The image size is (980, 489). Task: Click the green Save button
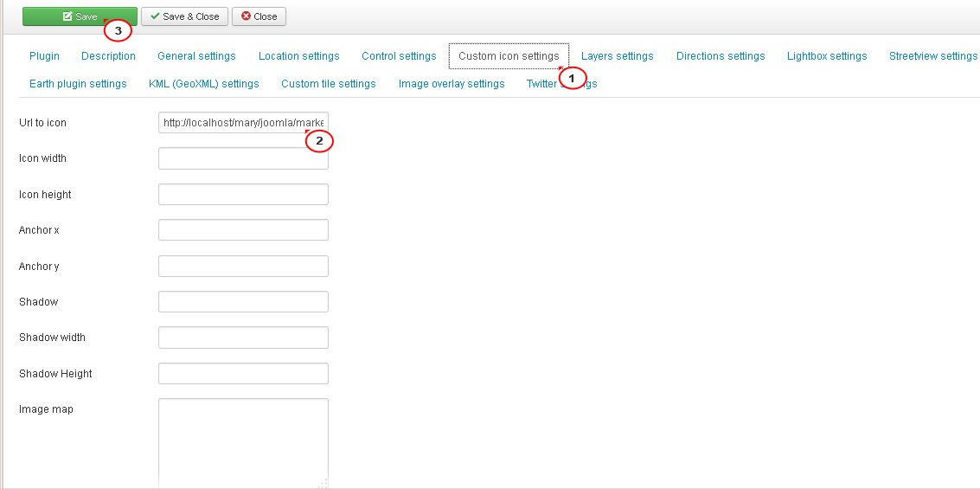click(x=80, y=17)
